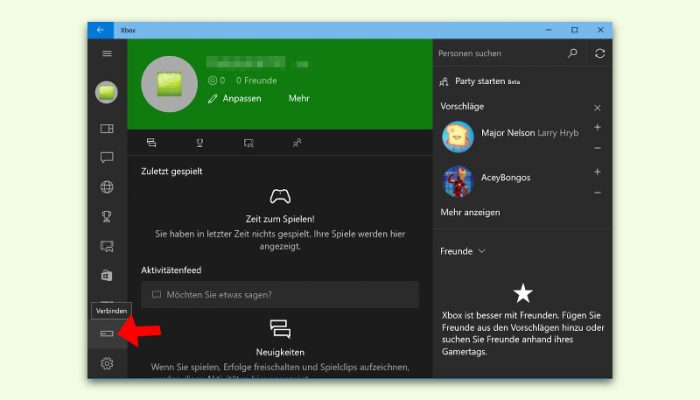Viewport: 700px width, 400px height.
Task: Add AceyBongos with plus icon
Action: coord(597,172)
